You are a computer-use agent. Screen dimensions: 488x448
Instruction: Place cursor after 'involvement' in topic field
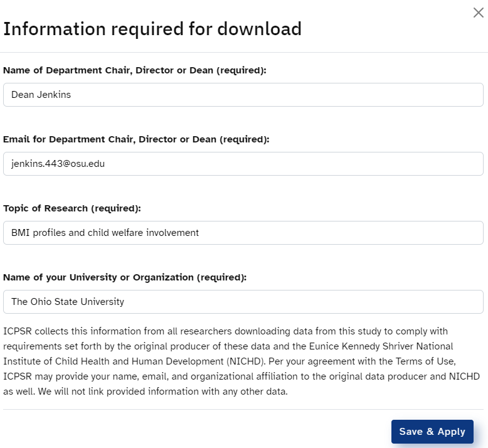click(x=199, y=233)
